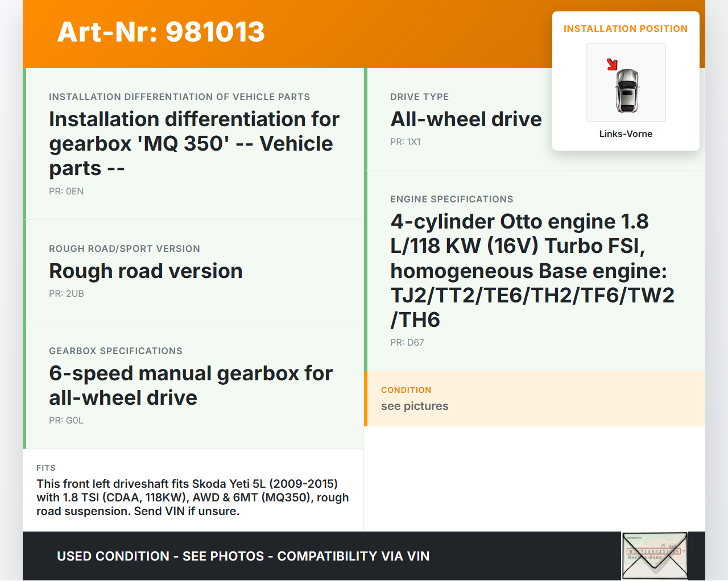This screenshot has height=581, width=728.
Task: Select '6-speed manual gearbox for all-wheel drive'
Action: click(x=191, y=385)
